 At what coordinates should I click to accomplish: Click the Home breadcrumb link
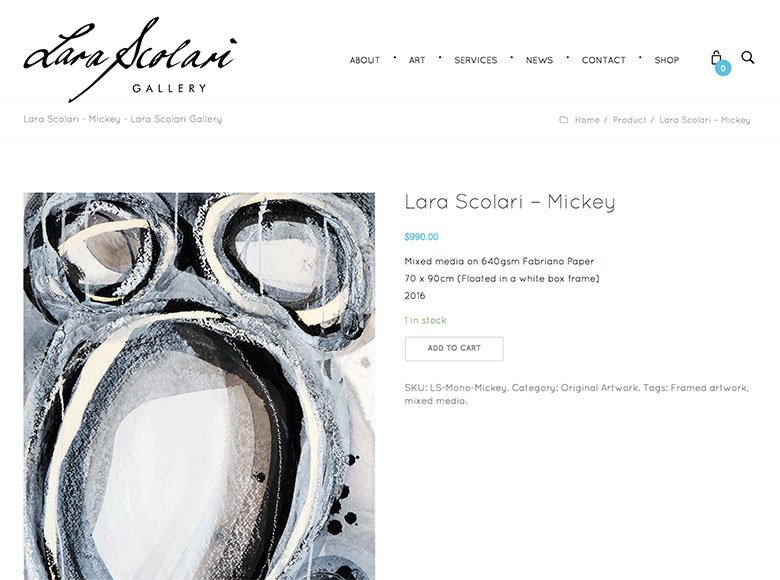[x=587, y=120]
